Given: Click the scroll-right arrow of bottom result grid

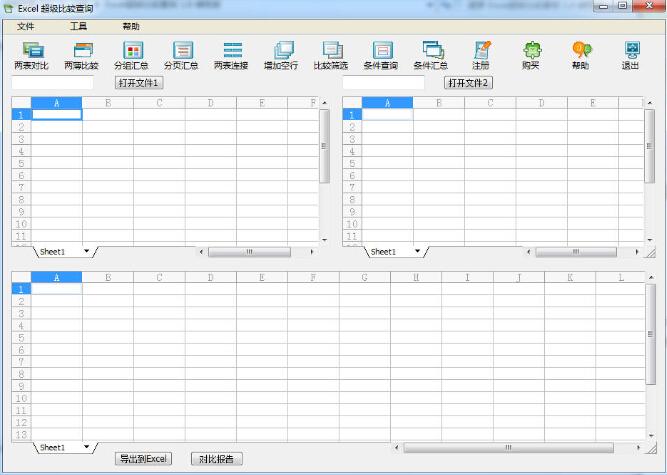Looking at the screenshot, I should [x=638, y=447].
